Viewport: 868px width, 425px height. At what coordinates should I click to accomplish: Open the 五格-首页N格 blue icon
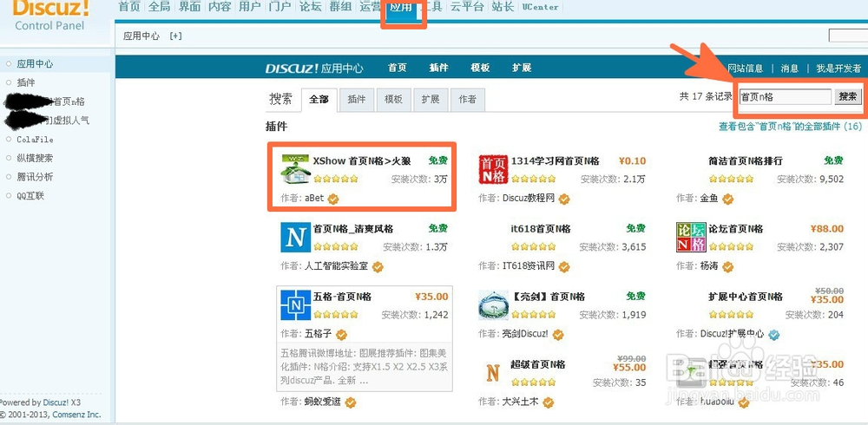coord(296,305)
